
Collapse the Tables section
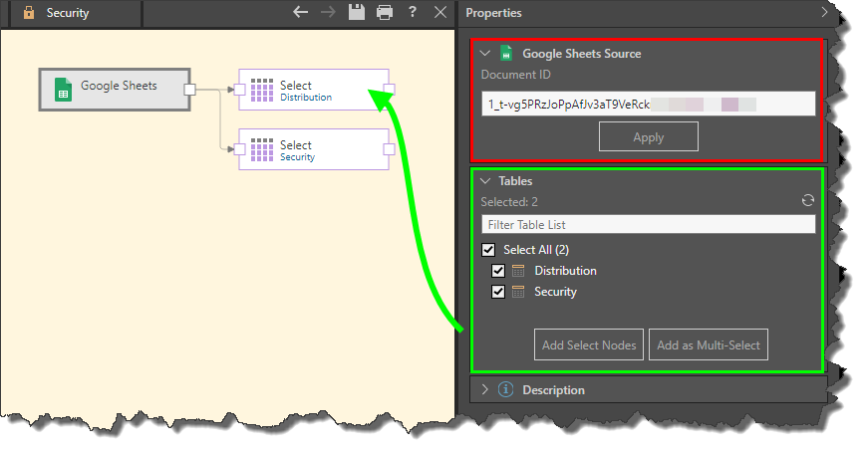click(485, 181)
